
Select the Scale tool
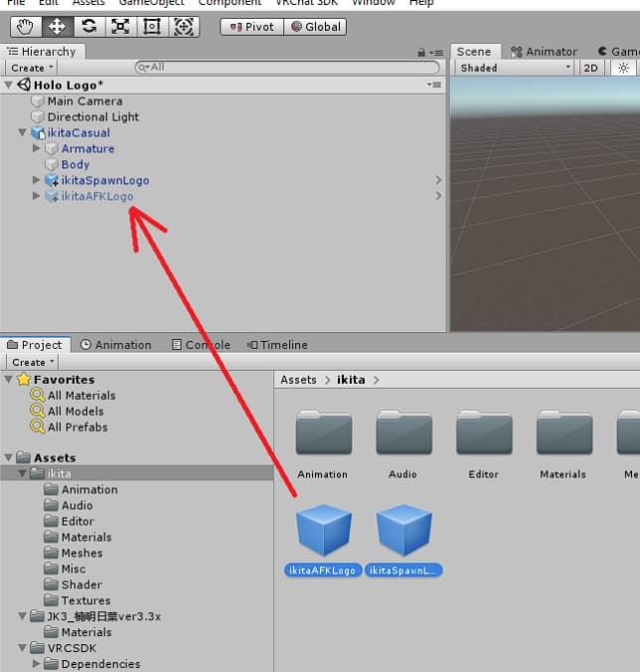tap(121, 27)
